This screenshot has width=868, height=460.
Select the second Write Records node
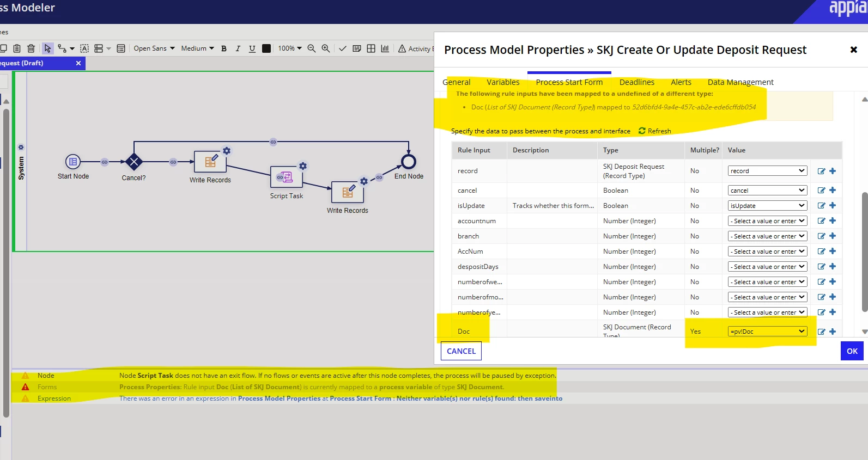click(x=347, y=192)
